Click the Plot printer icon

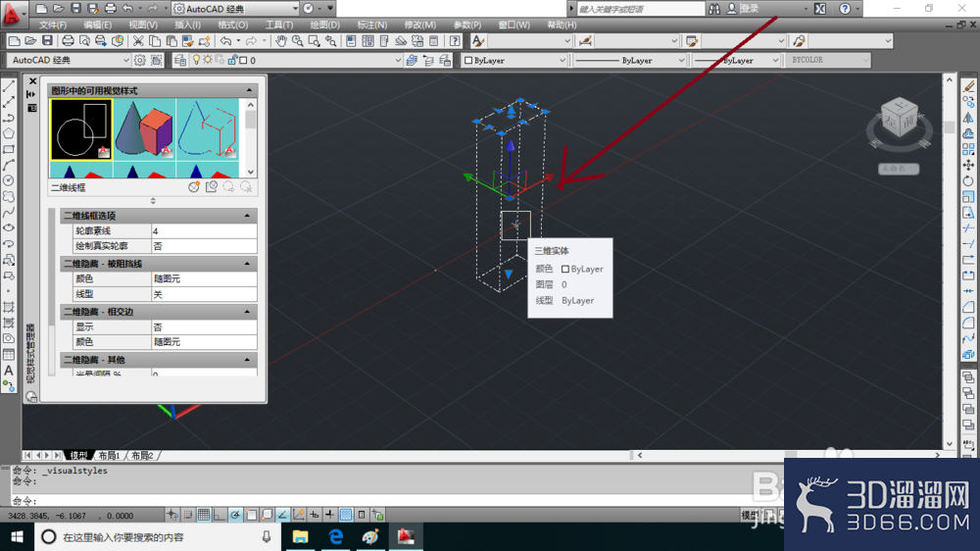pyautogui.click(x=68, y=41)
